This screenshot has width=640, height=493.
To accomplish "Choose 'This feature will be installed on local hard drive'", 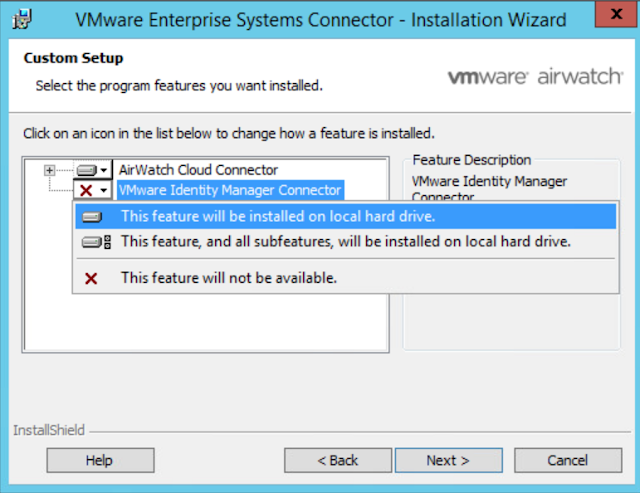I will tap(346, 216).
